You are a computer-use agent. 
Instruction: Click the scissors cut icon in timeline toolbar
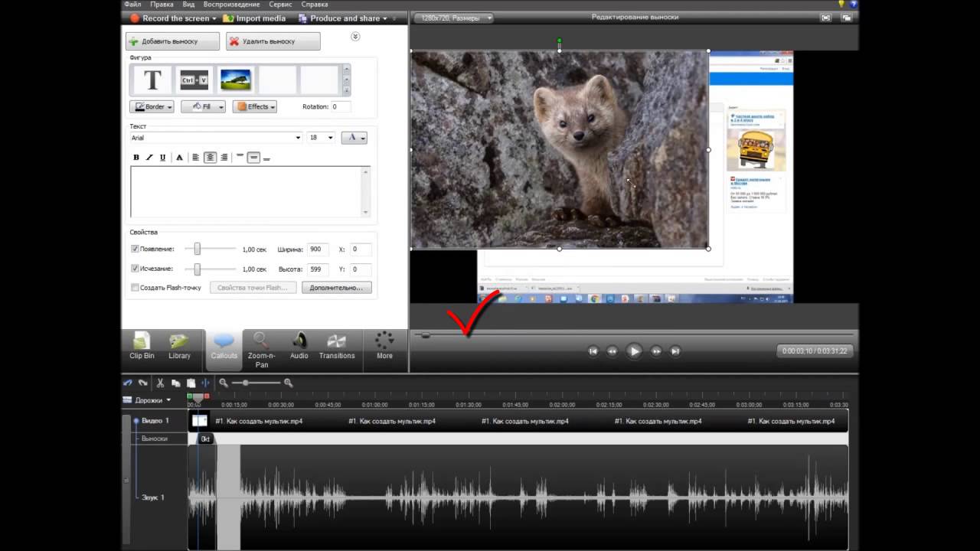160,383
